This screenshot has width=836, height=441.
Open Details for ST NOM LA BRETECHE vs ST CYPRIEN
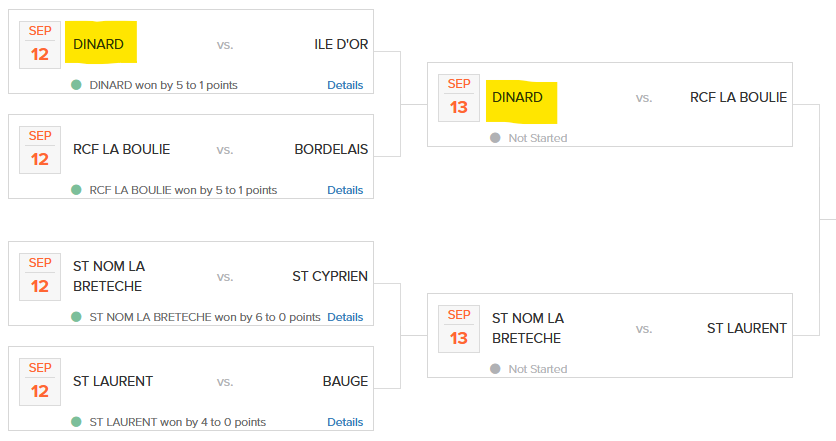(345, 317)
